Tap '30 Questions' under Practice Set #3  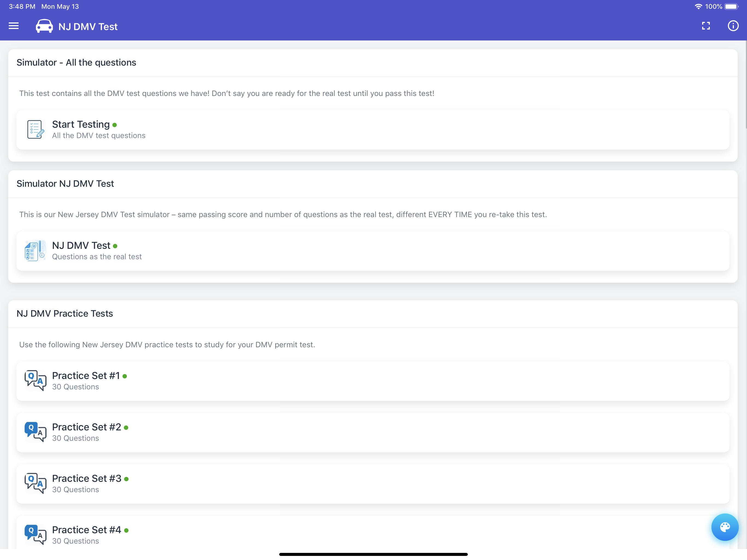pos(75,489)
